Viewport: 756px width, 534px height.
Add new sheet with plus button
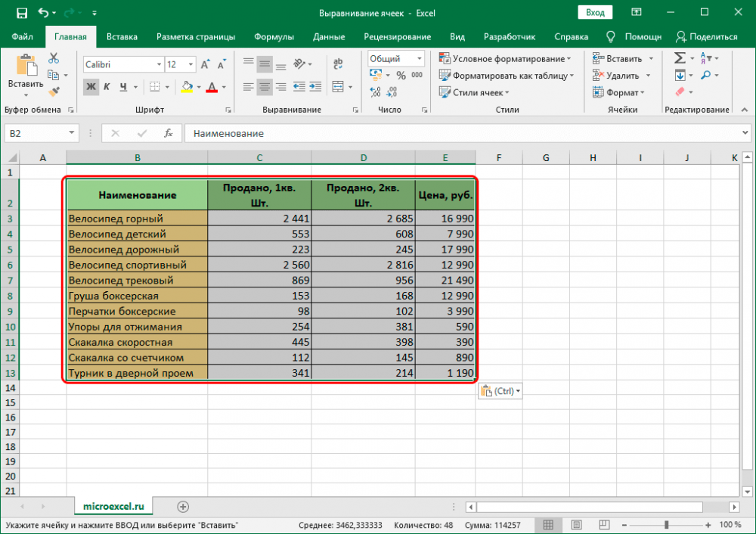(x=183, y=507)
